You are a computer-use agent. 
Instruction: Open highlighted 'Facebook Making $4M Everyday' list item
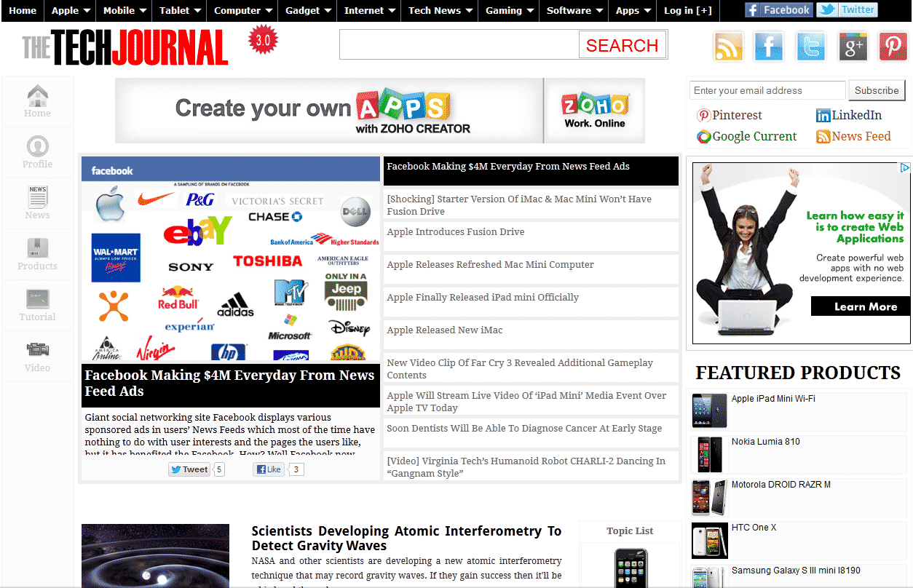point(531,171)
